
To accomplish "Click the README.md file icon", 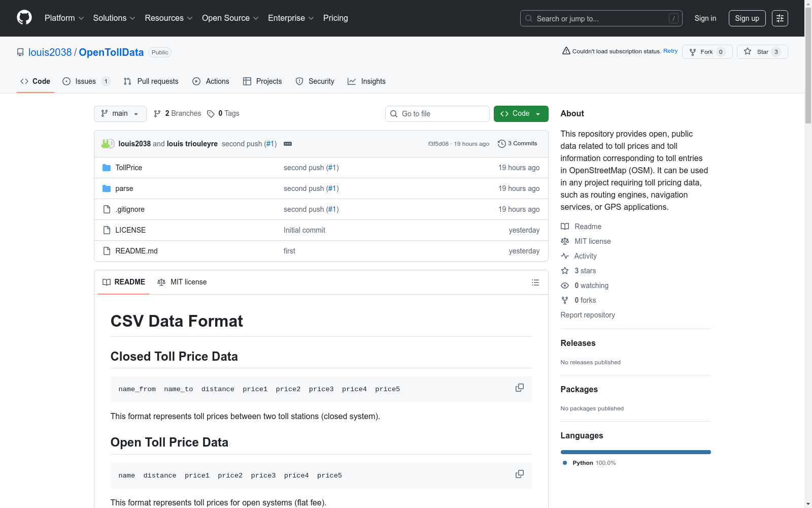I will pyautogui.click(x=107, y=251).
